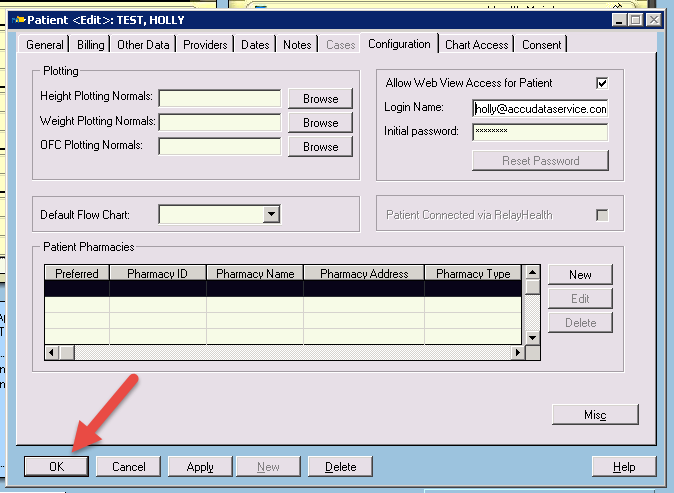Click the patient dialog title bar icon

click(x=17, y=19)
